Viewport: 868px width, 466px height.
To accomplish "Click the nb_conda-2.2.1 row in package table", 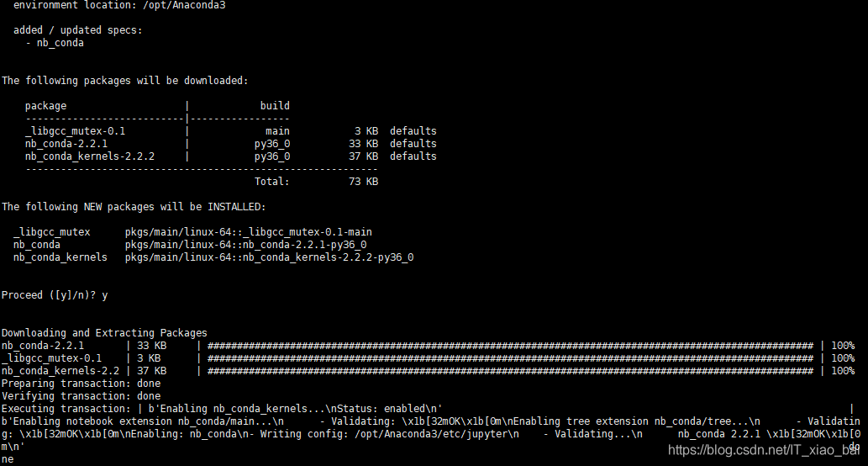I will tap(230, 144).
